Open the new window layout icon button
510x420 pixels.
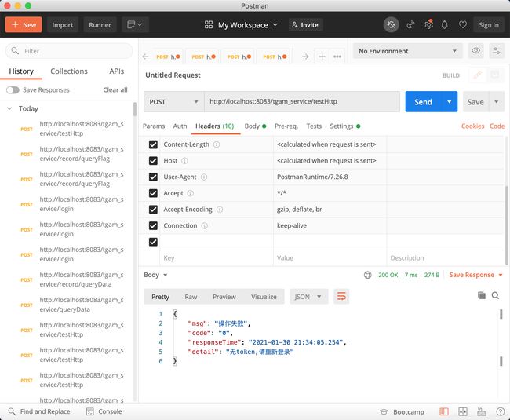[135, 24]
